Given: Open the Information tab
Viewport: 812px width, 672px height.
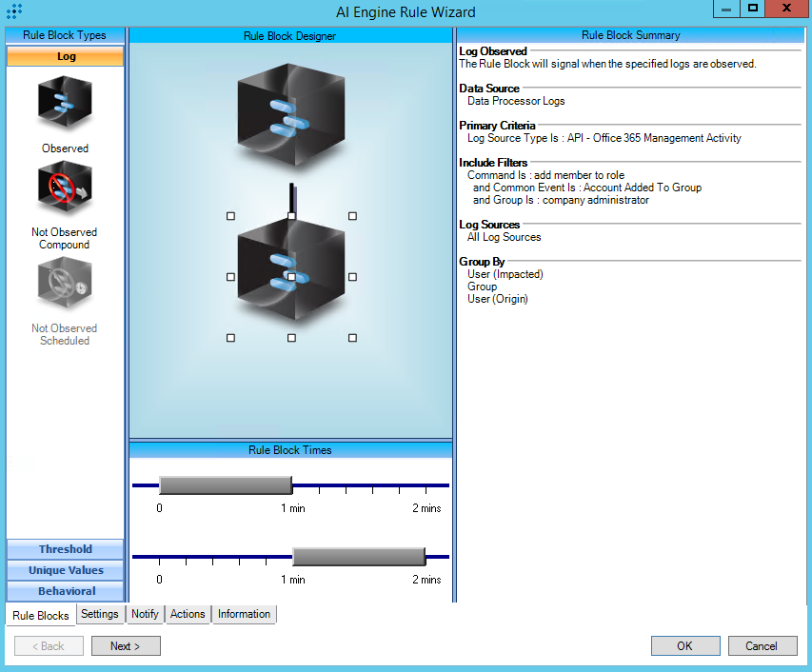Looking at the screenshot, I should 244,614.
